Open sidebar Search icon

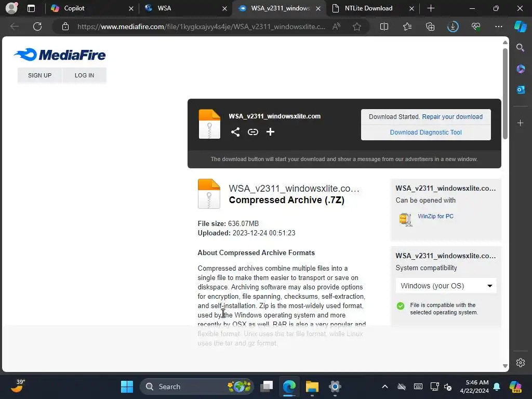(x=520, y=48)
